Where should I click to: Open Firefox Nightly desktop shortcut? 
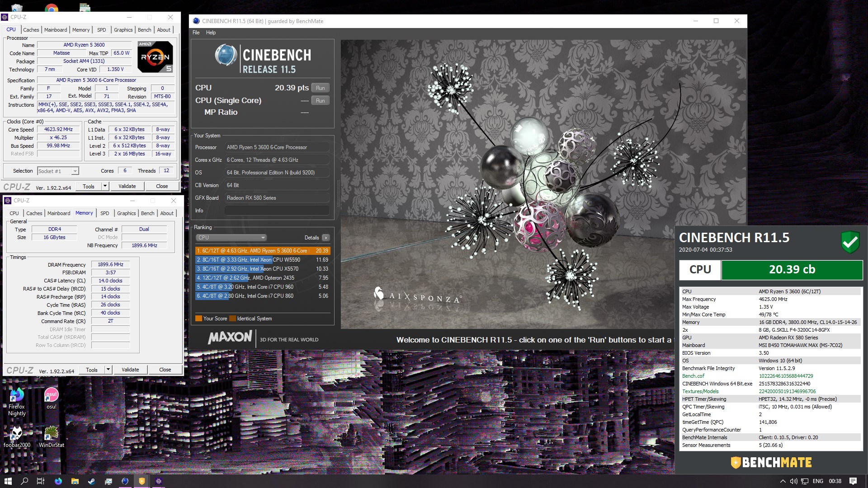pyautogui.click(x=17, y=402)
